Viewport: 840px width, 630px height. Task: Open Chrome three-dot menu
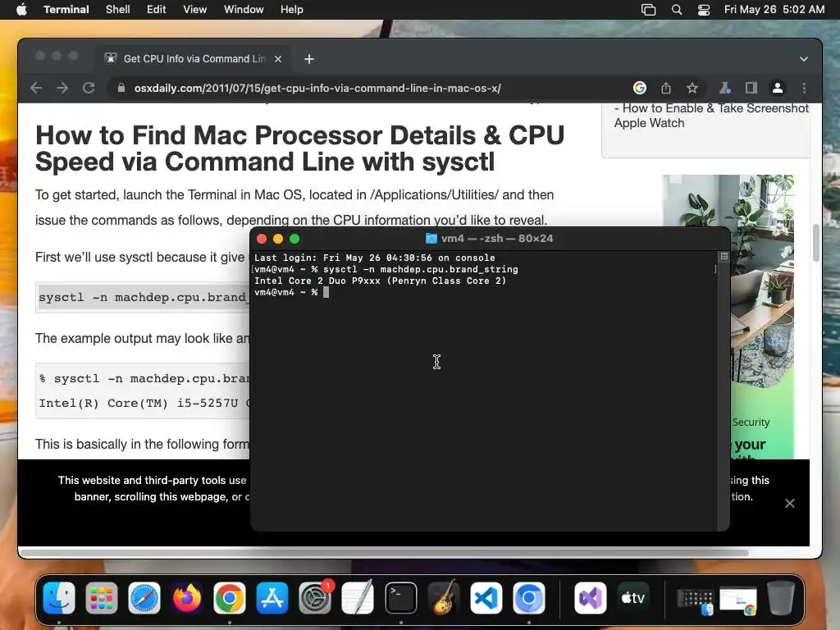[804, 88]
